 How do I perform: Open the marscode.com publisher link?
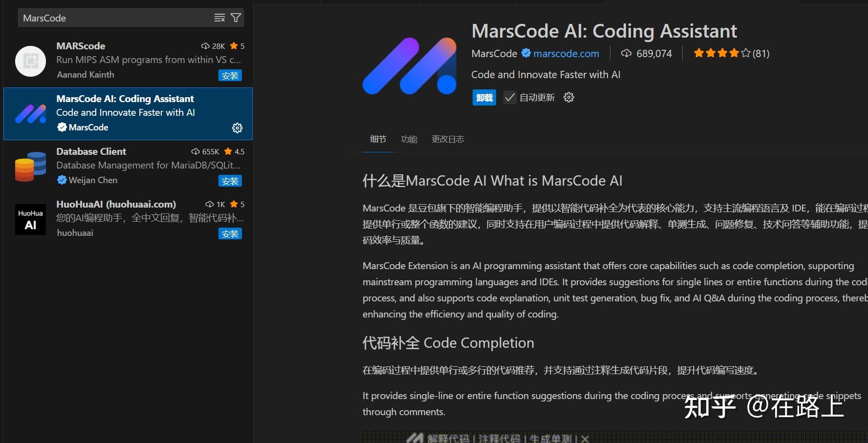(566, 53)
